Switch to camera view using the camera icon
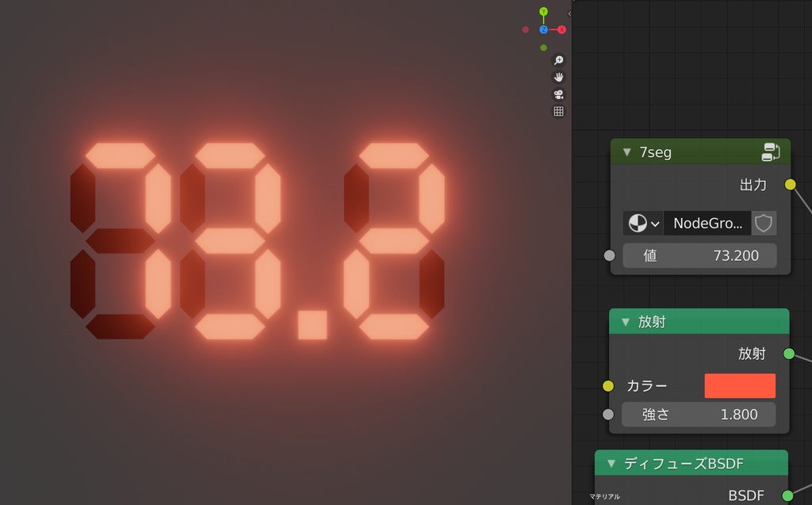This screenshot has width=812, height=505. coord(558,94)
